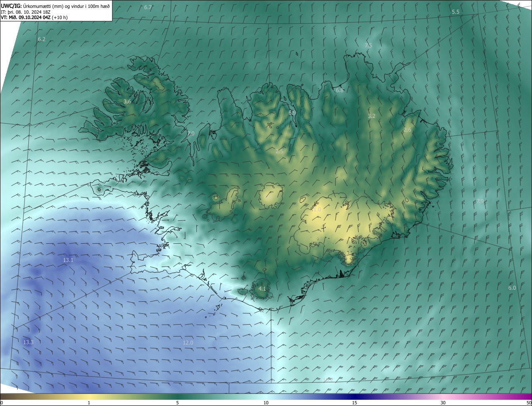Click the 5.5 value on the map
This screenshot has width=532, height=406.
[456, 12]
